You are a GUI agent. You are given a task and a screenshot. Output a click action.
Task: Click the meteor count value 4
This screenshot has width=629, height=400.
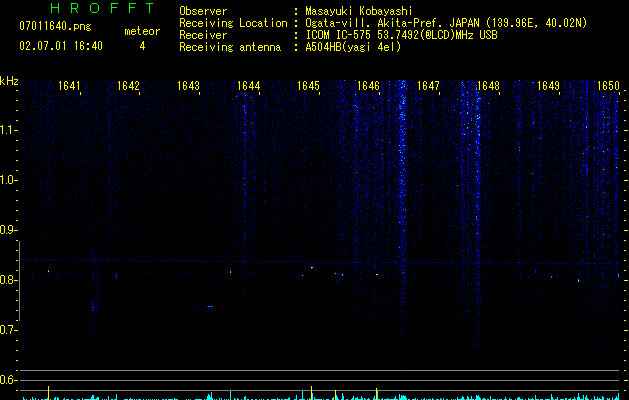(x=142, y=46)
